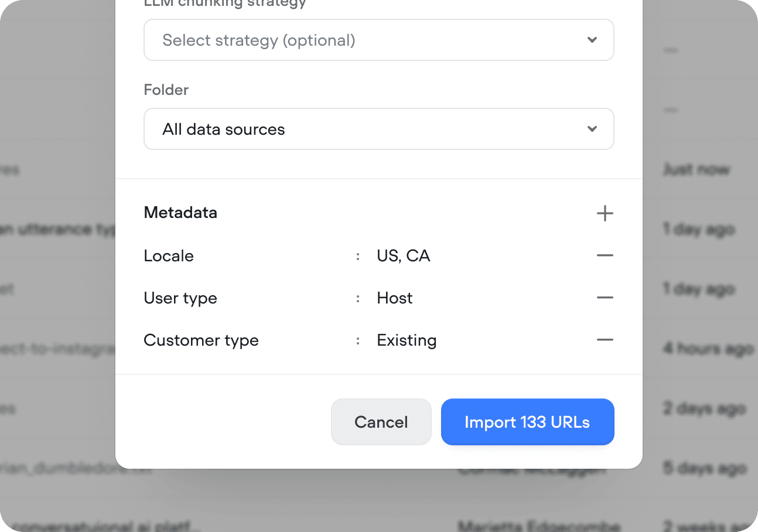The width and height of the screenshot is (758, 532).
Task: Click the Customer type label
Action: tap(201, 340)
